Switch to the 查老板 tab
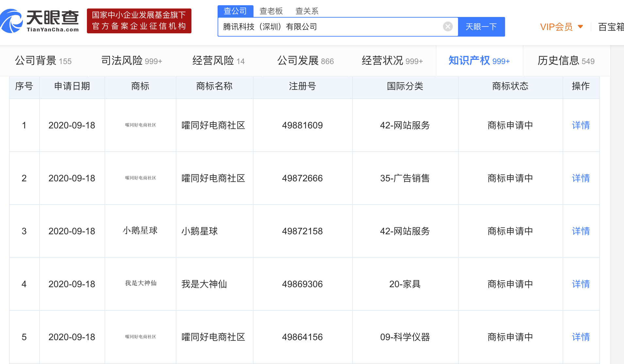This screenshot has height=364, width=624. [x=271, y=11]
